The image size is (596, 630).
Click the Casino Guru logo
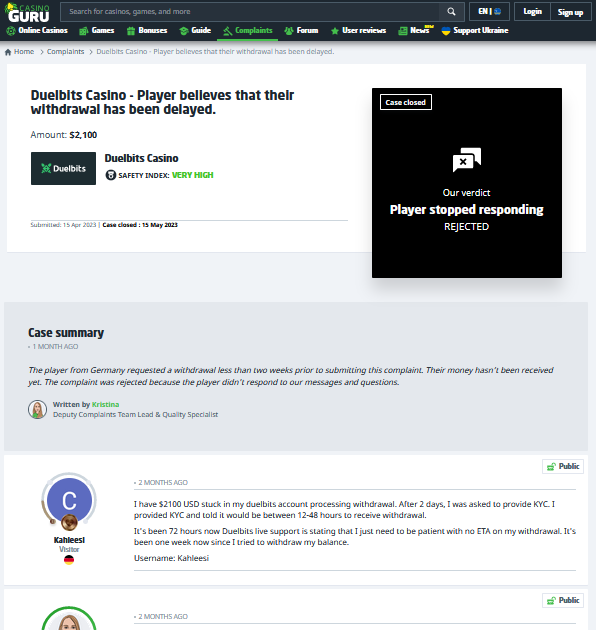27,13
